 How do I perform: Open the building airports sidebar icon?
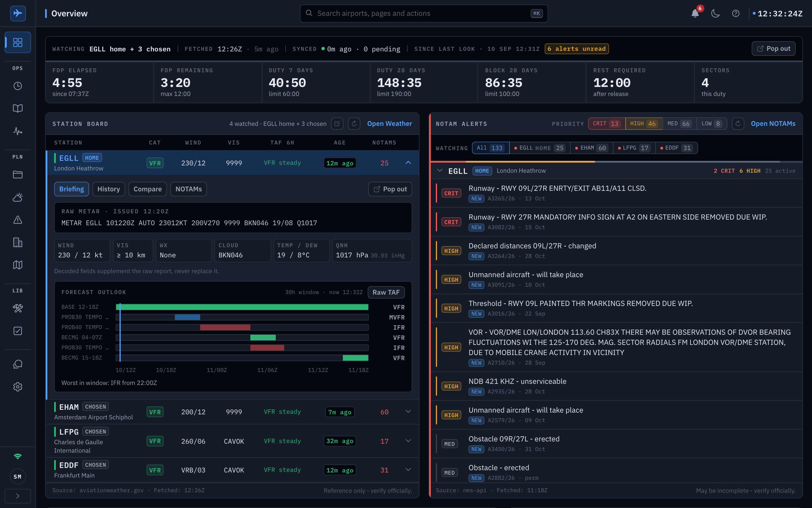point(18,242)
